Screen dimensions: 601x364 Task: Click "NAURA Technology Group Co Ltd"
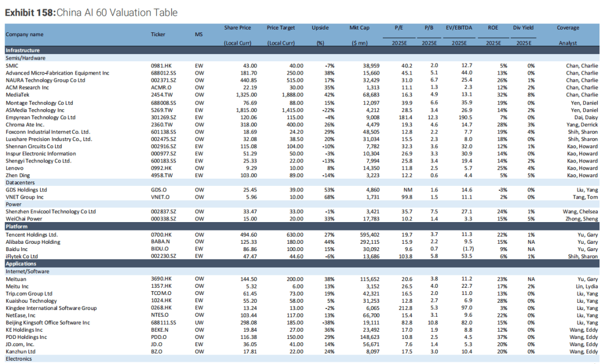point(45,80)
